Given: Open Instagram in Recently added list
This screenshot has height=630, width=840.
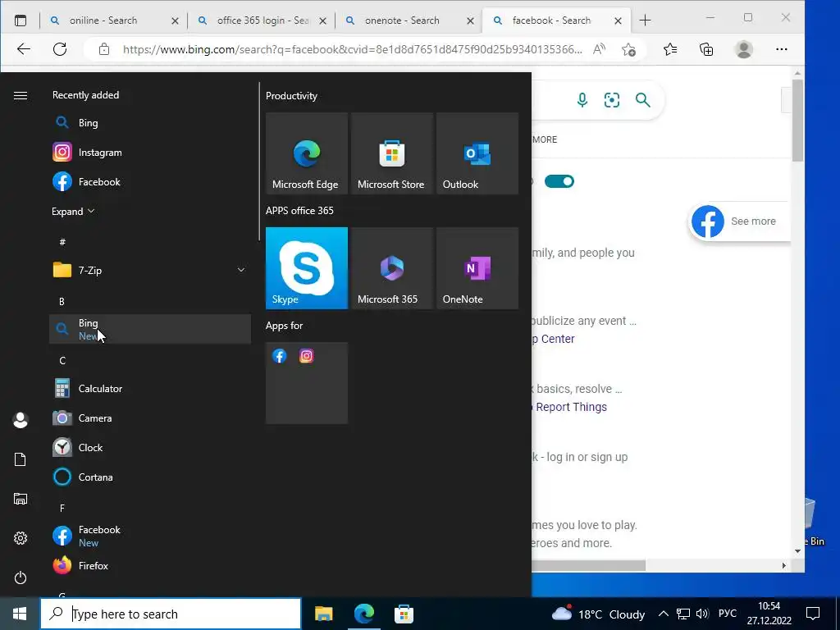Looking at the screenshot, I should 150,152.
